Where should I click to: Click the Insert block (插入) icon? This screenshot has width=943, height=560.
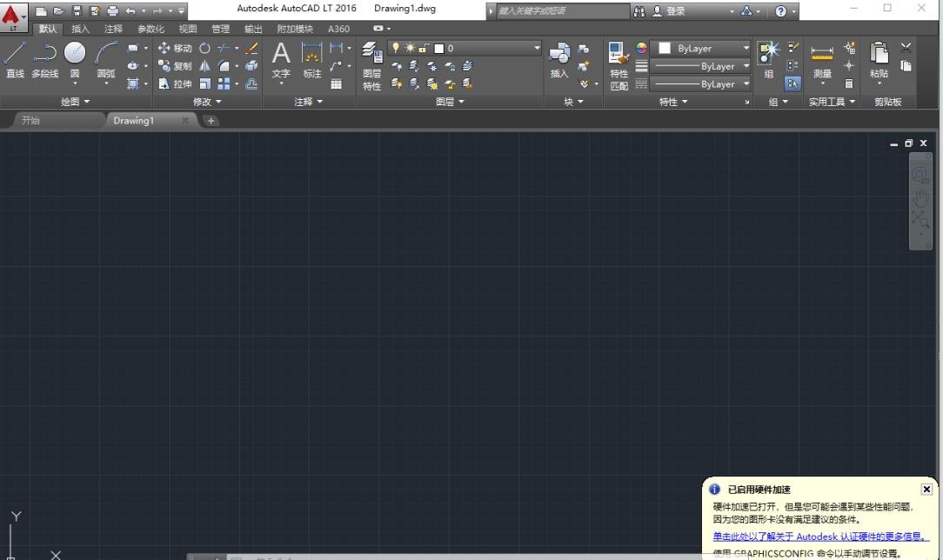click(x=559, y=60)
